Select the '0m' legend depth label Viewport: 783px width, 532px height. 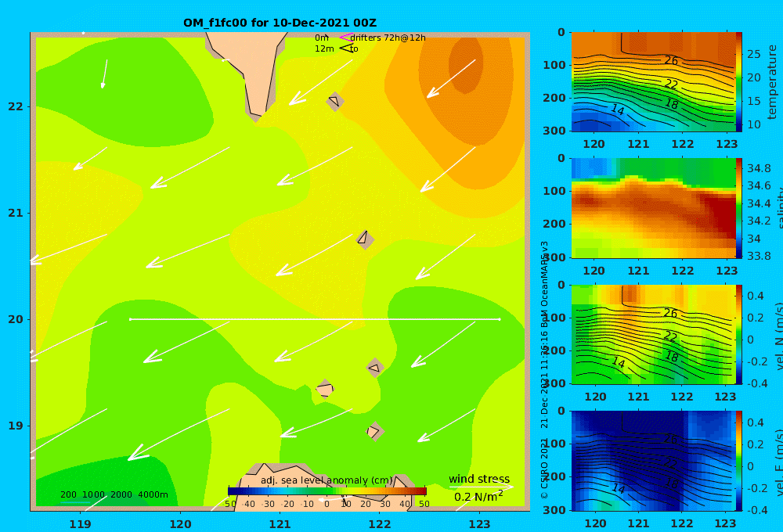click(x=322, y=38)
